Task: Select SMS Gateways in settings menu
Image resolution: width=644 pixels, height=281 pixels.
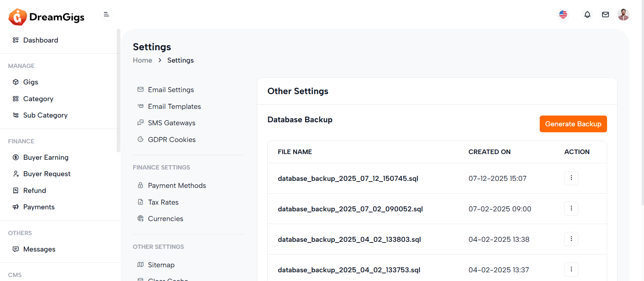Action: [171, 123]
